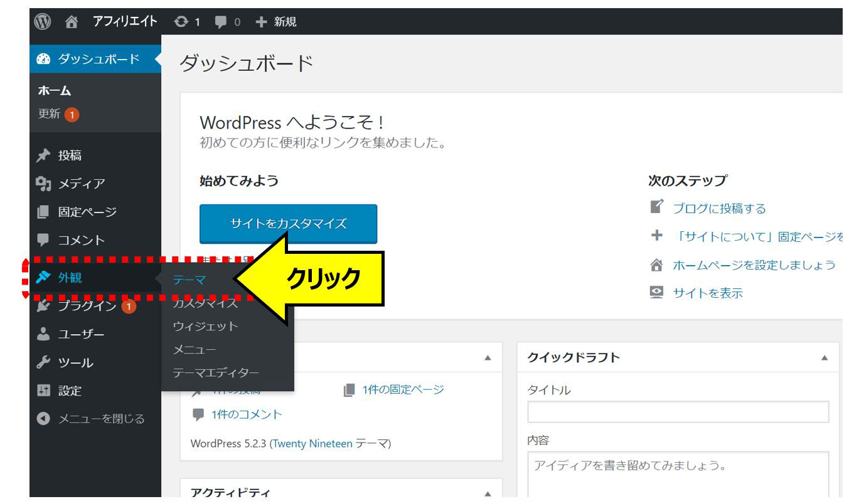This screenshot has height=504, width=859.
Task: Open the テーマエディター submenu item
Action: [216, 372]
